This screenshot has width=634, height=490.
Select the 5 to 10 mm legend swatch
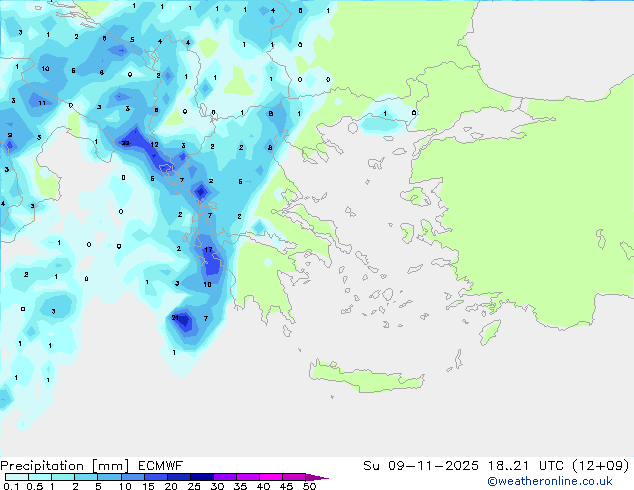coord(109,477)
